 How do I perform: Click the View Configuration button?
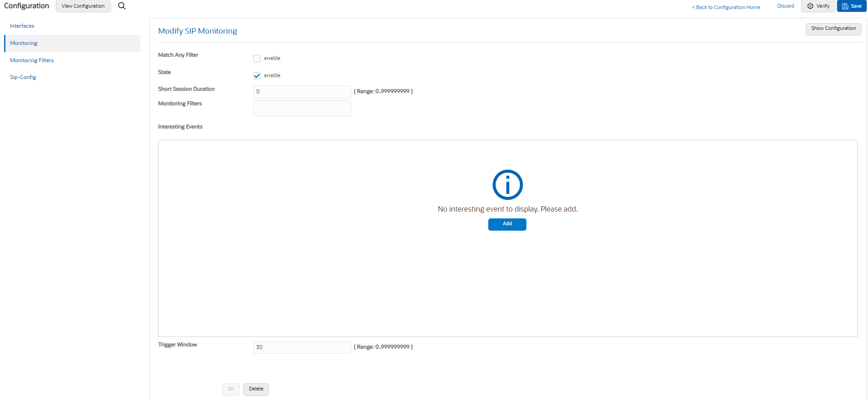click(x=83, y=6)
